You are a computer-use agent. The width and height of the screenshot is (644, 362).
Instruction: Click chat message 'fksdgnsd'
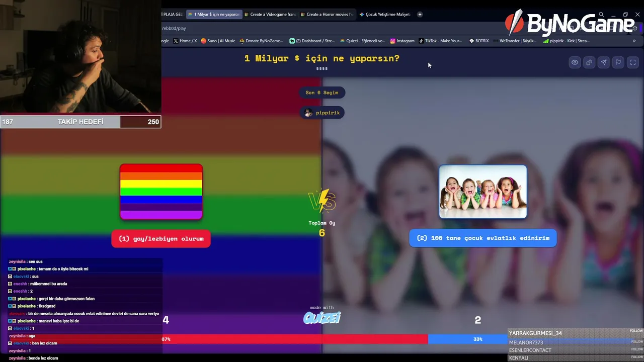[x=47, y=306]
